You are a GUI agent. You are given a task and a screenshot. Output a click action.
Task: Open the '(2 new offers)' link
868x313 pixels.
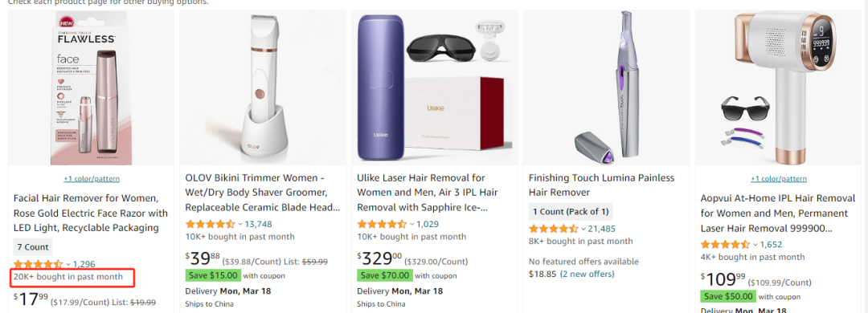tap(588, 274)
